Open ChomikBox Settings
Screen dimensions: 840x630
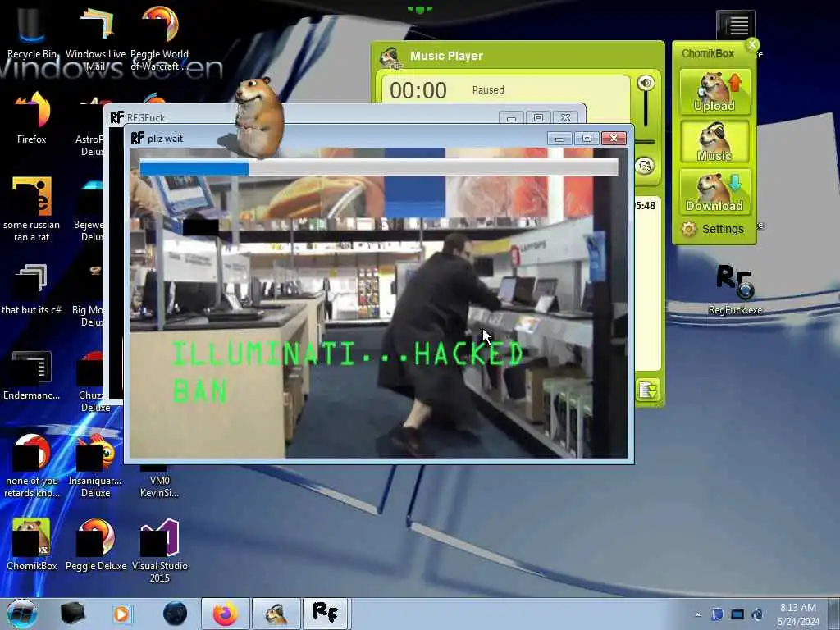pos(714,229)
